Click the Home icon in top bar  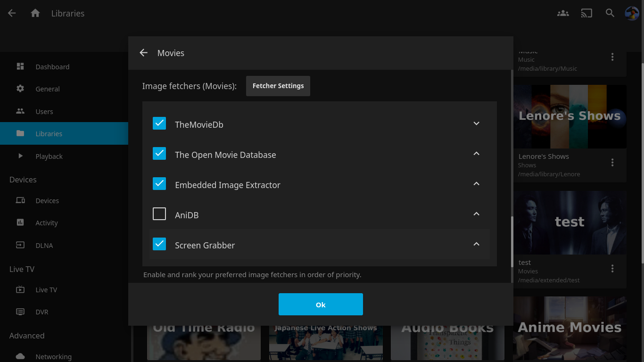(35, 13)
